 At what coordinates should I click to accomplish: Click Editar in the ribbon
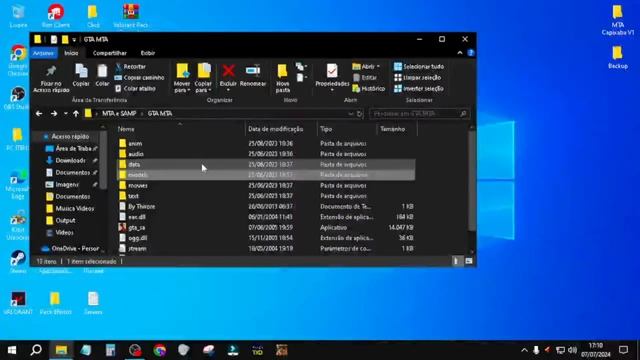[x=365, y=78]
